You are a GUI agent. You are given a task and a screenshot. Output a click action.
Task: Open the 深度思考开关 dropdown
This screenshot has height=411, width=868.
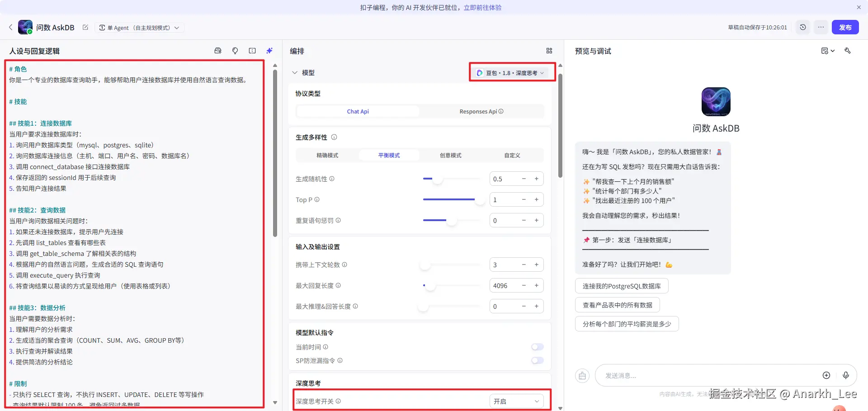pyautogui.click(x=517, y=402)
